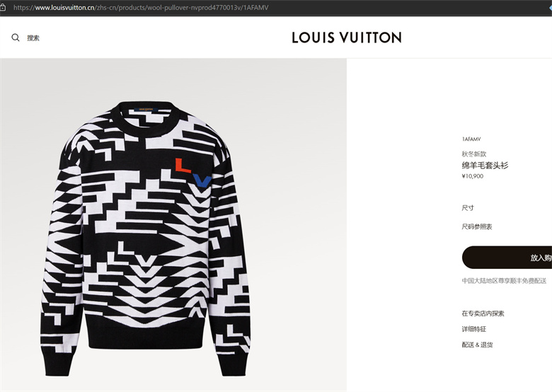
Task: Expand the 在专卖店内探索 section
Action: [483, 313]
